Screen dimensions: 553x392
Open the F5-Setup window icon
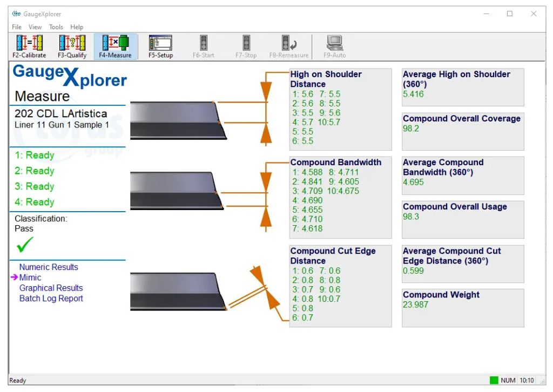click(x=160, y=46)
